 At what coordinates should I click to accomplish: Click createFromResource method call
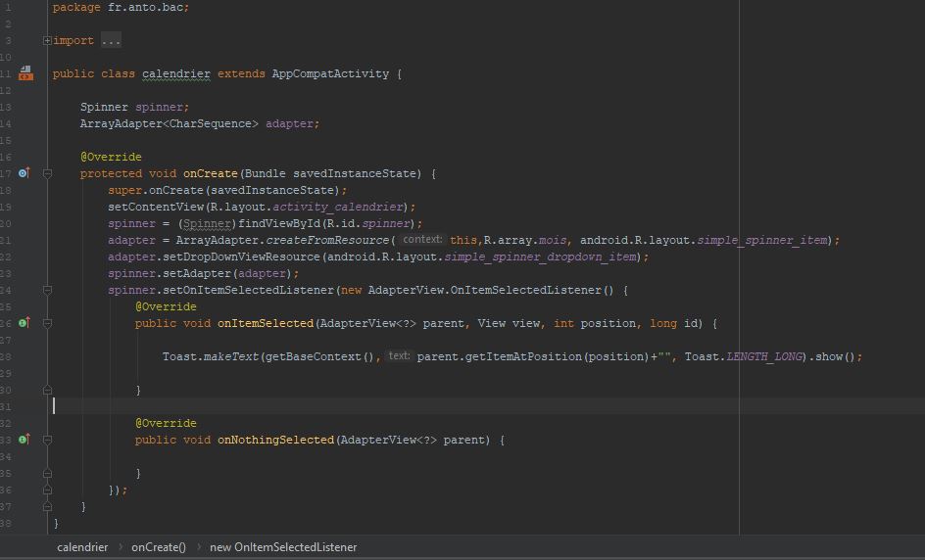(x=327, y=240)
